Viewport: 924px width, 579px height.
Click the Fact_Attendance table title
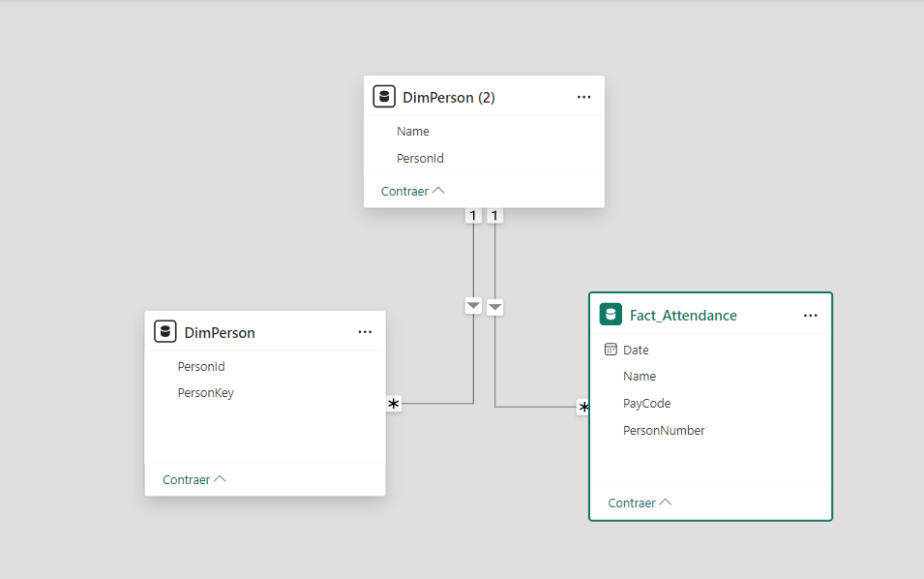(683, 316)
